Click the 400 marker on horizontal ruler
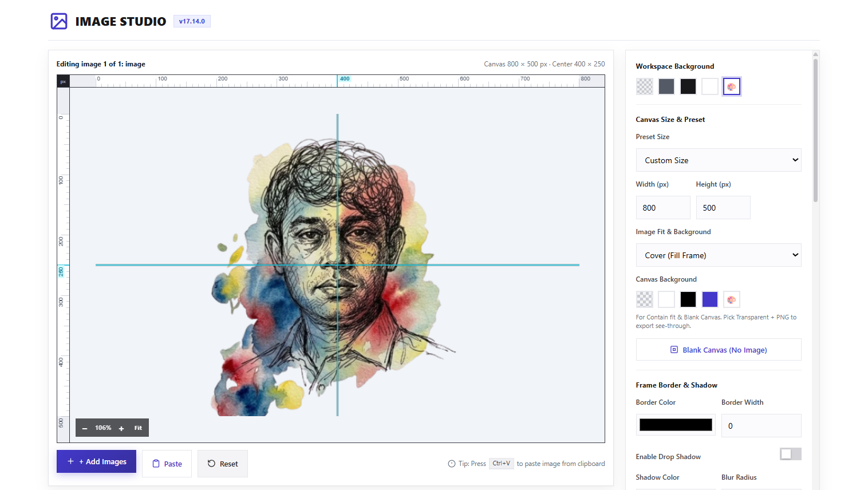868x490 pixels. [345, 79]
